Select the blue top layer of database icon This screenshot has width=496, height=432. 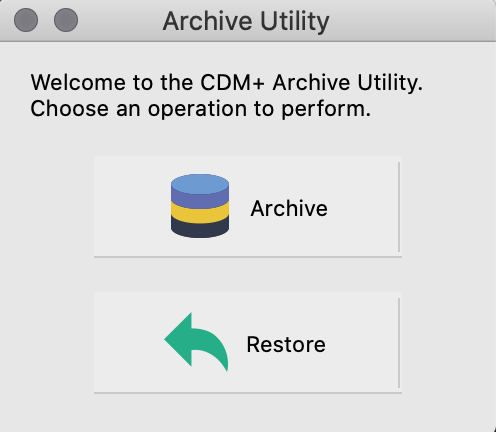200,184
